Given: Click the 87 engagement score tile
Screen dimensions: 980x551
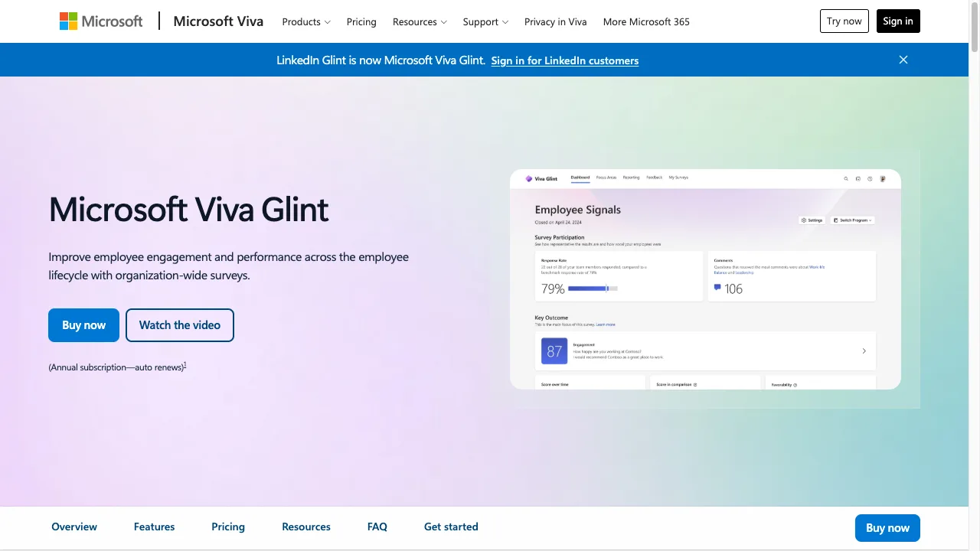Looking at the screenshot, I should pos(554,351).
